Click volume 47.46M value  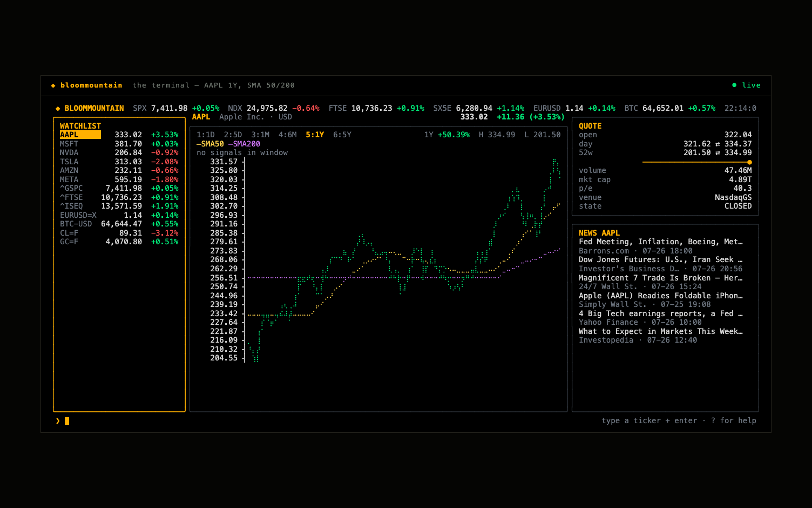tap(738, 170)
